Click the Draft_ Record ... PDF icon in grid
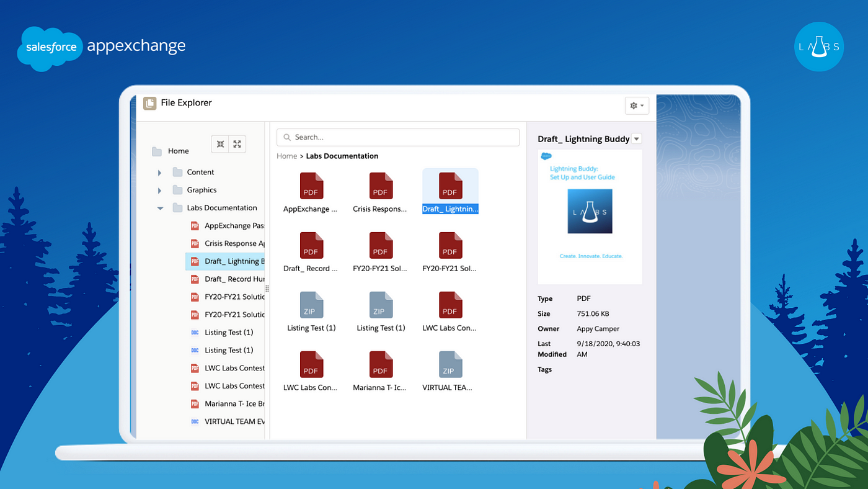Viewport: 868px width, 489px height. 311,245
